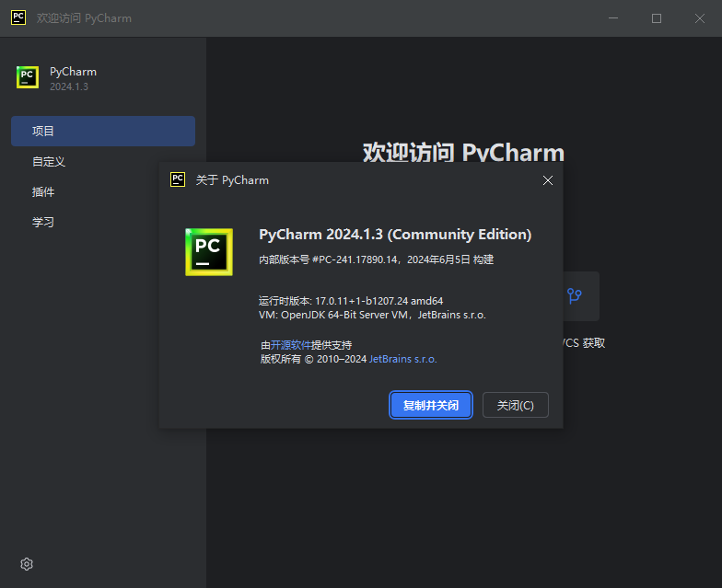The width and height of the screenshot is (722, 588).
Task: Click the runtime version 17.0.11+1-b1207.24 line
Action: tap(351, 301)
